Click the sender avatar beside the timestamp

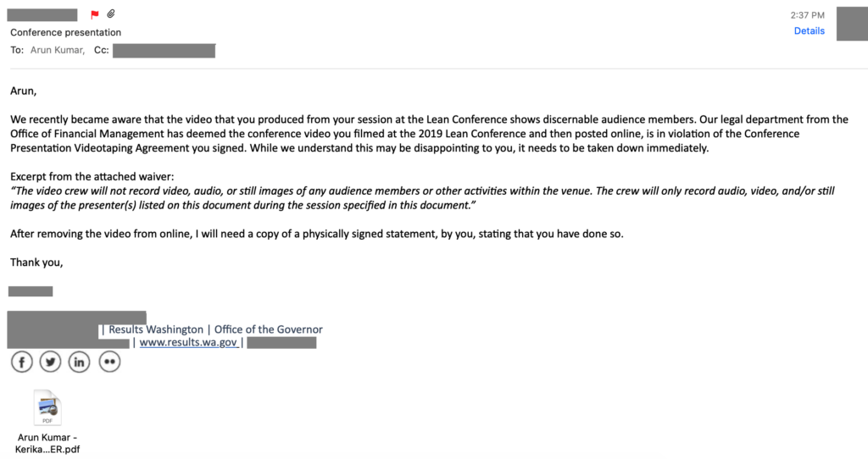click(852, 24)
